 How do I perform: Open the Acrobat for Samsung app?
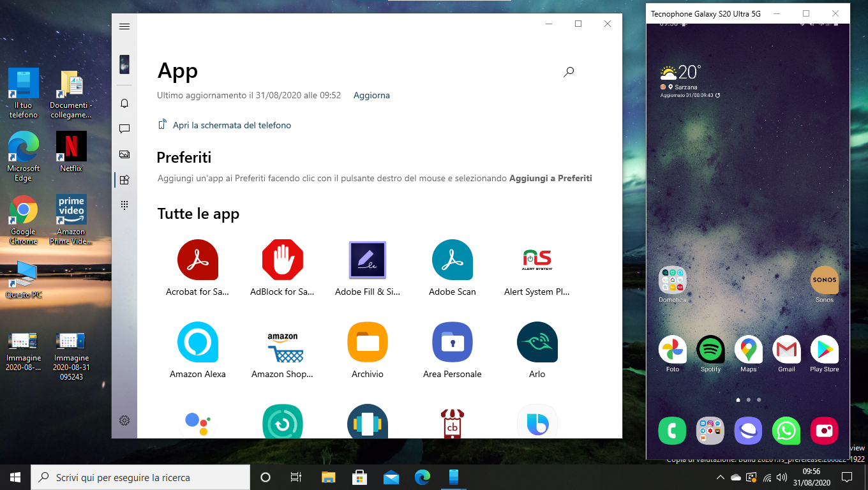point(197,260)
